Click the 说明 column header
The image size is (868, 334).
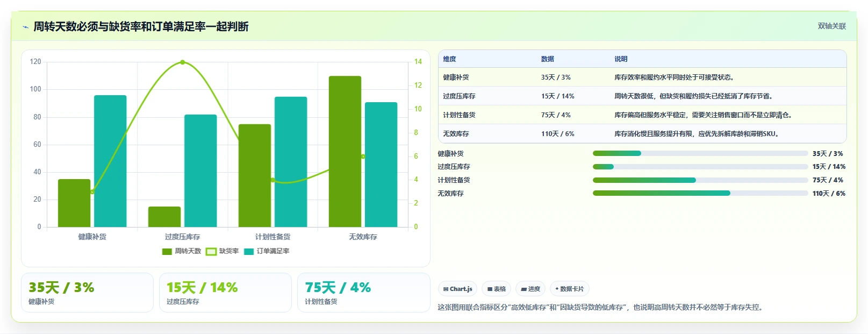pyautogui.click(x=621, y=59)
